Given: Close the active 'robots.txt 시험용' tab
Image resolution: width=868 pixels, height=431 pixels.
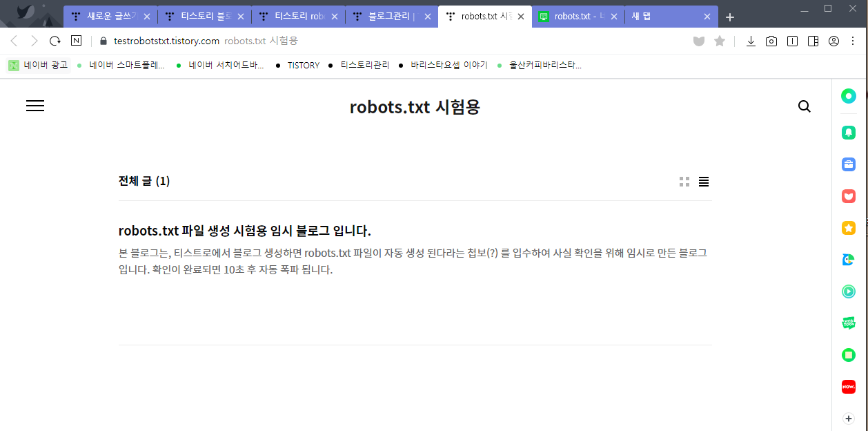Looking at the screenshot, I should [x=520, y=17].
